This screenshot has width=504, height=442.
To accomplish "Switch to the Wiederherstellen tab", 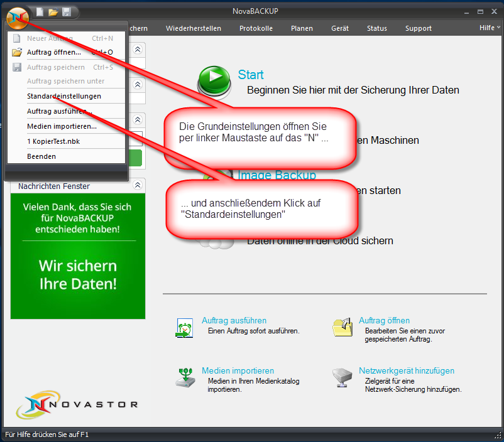I will coord(194,28).
